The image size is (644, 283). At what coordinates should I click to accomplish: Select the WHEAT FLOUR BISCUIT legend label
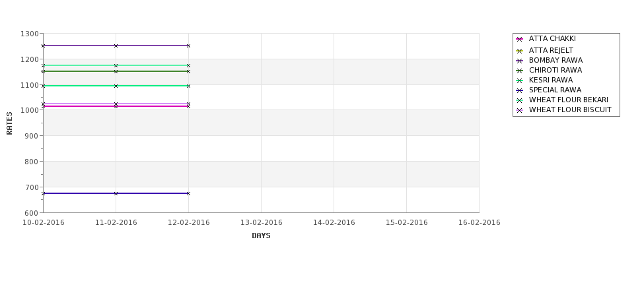coord(570,110)
